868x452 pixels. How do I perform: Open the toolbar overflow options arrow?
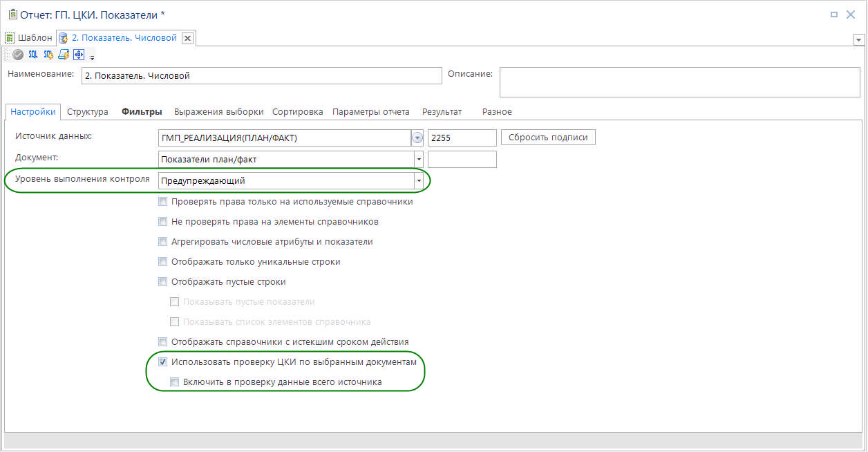[x=92, y=57]
